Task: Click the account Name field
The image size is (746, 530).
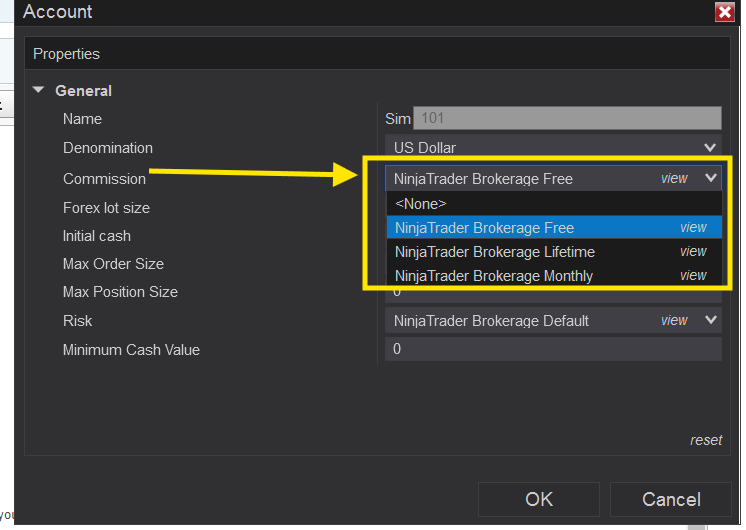Action: [x=566, y=118]
